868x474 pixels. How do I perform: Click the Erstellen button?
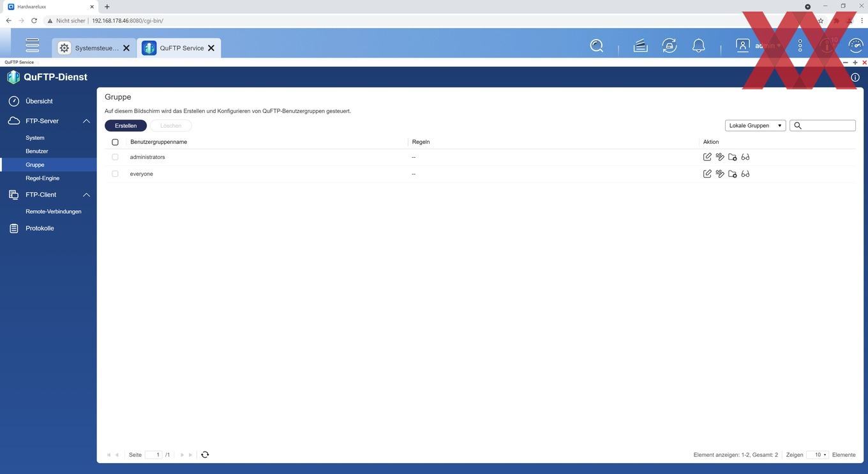click(126, 126)
